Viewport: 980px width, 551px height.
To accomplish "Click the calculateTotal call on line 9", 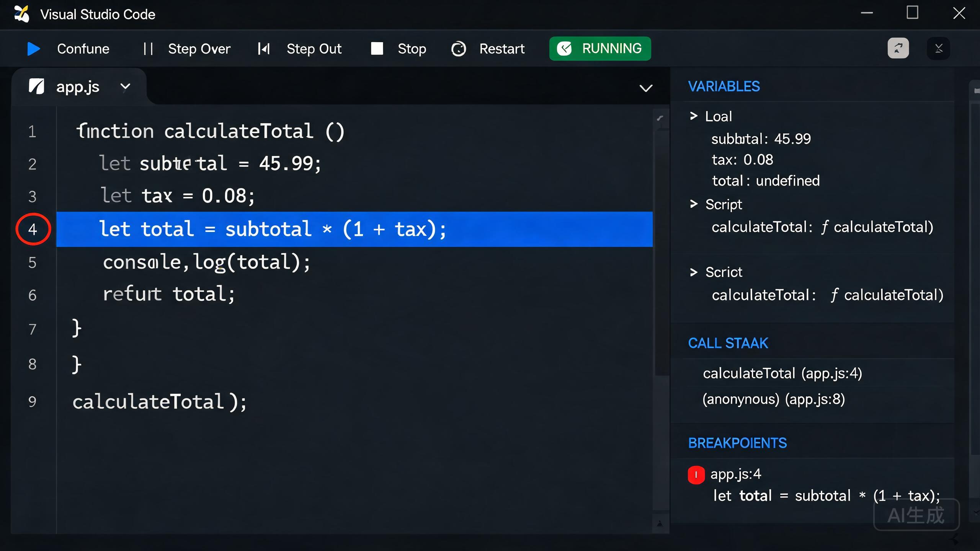I will click(x=160, y=402).
